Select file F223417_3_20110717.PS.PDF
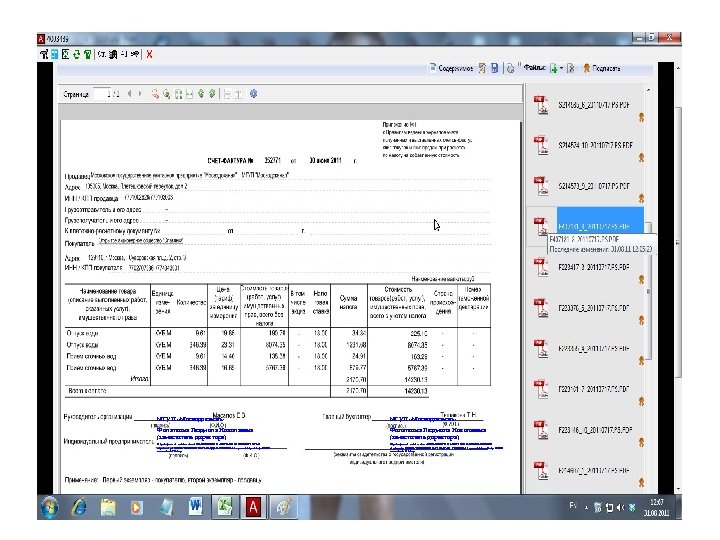Screen dimensions: 720x540 pyautogui.click(x=594, y=267)
